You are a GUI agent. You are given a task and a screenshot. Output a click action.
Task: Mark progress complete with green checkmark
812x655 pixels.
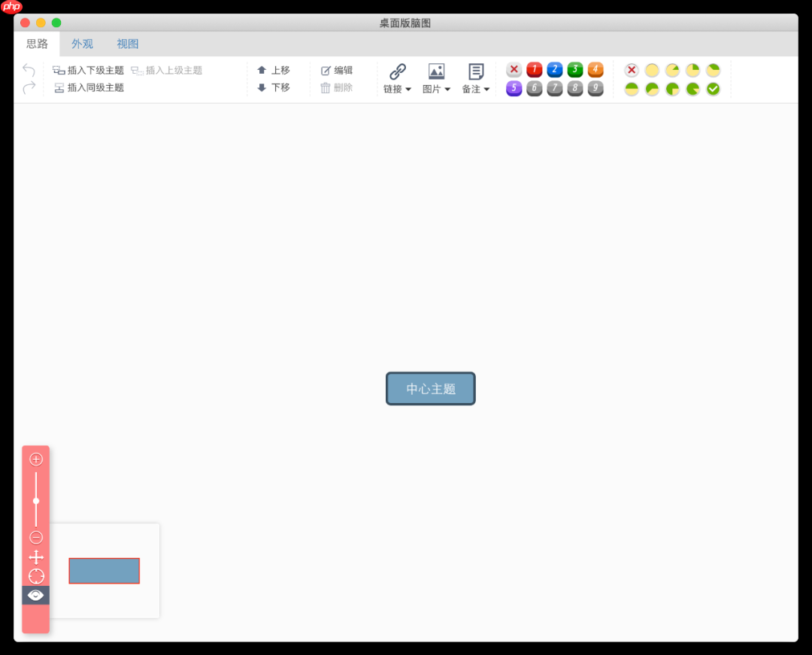click(713, 89)
